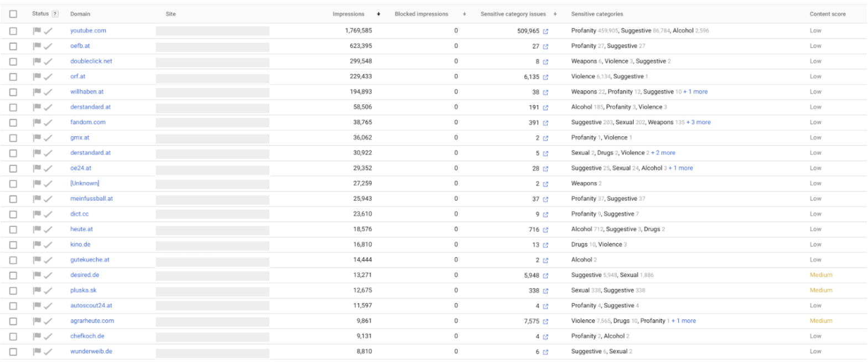868x362 pixels.
Task: Open sensitive issues link icon for oe24.at
Action: 545,169
